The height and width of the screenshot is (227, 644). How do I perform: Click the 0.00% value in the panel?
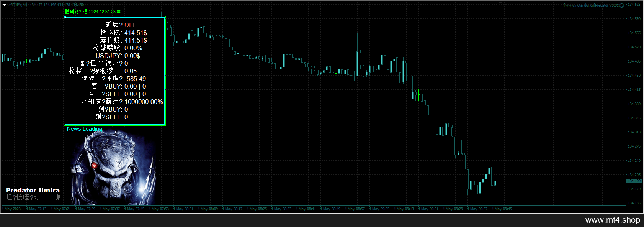[133, 48]
